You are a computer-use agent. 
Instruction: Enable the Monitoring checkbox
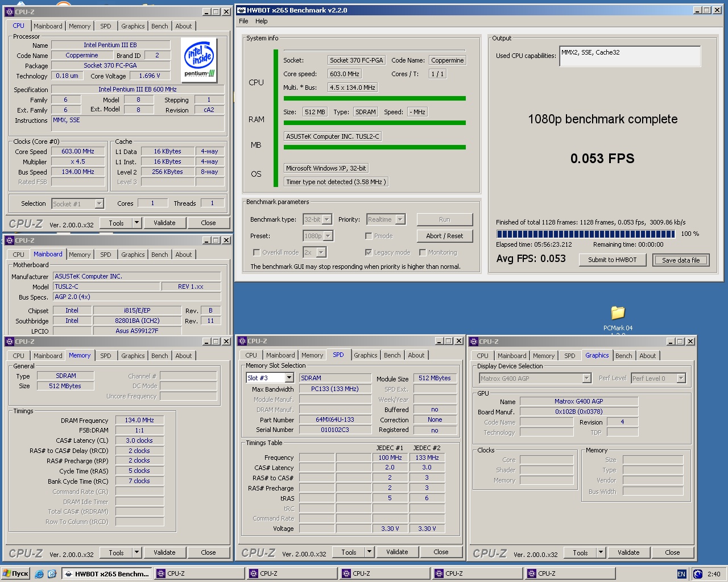(x=423, y=252)
